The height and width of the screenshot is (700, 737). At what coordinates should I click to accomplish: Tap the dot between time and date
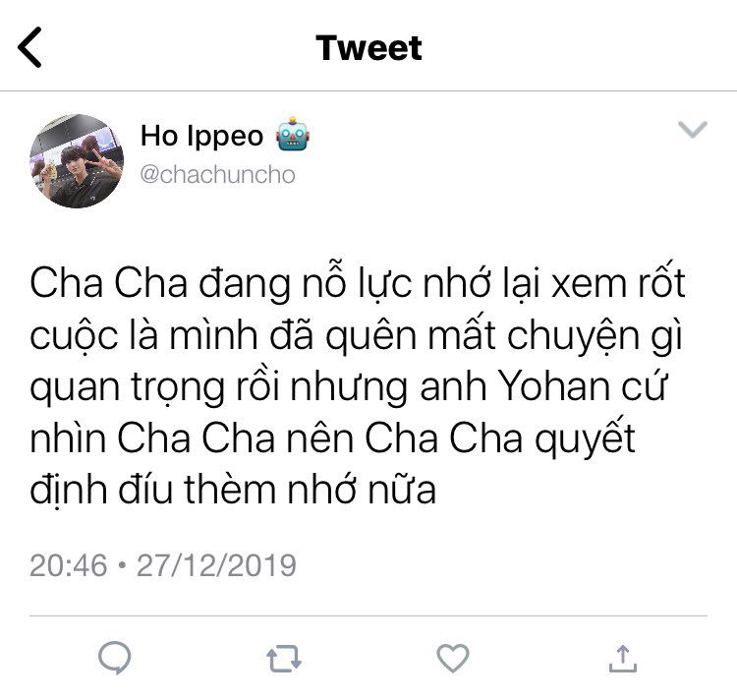coord(122,565)
